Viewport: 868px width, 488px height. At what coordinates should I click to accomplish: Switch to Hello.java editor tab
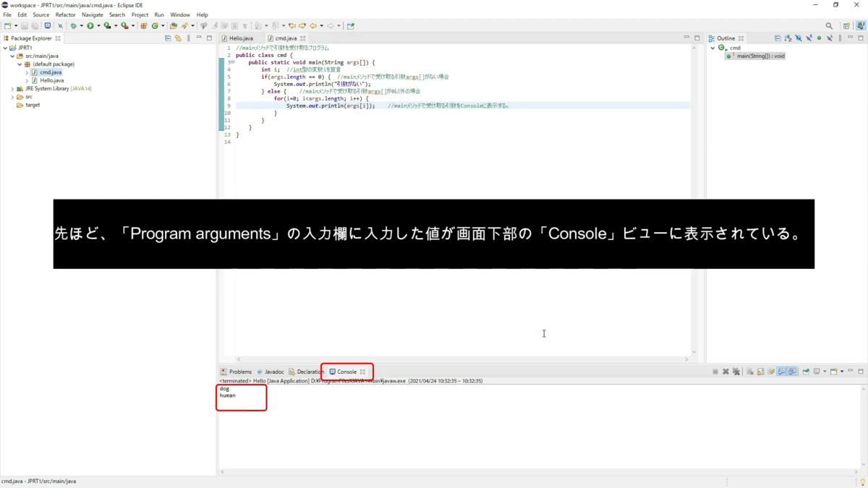coord(241,38)
